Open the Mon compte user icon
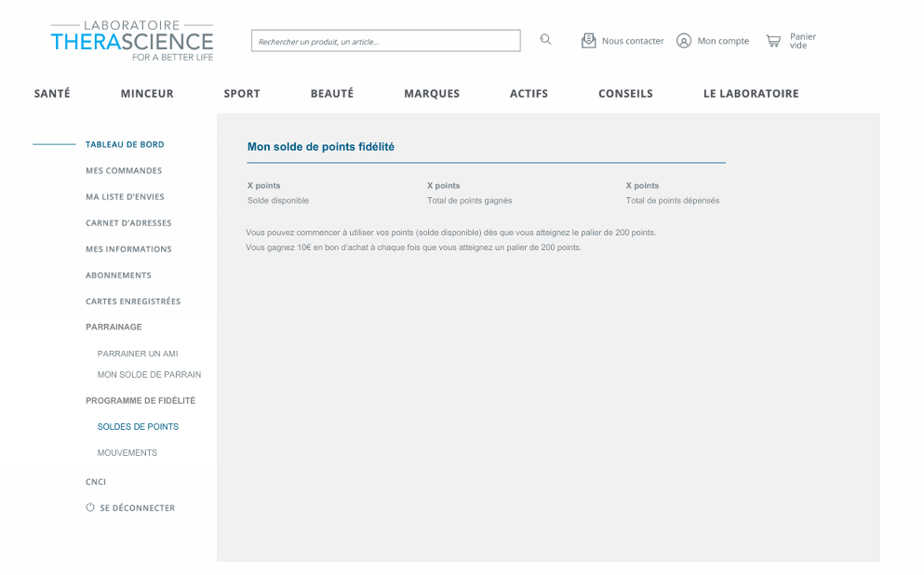This screenshot has width=924, height=575. pyautogui.click(x=684, y=41)
